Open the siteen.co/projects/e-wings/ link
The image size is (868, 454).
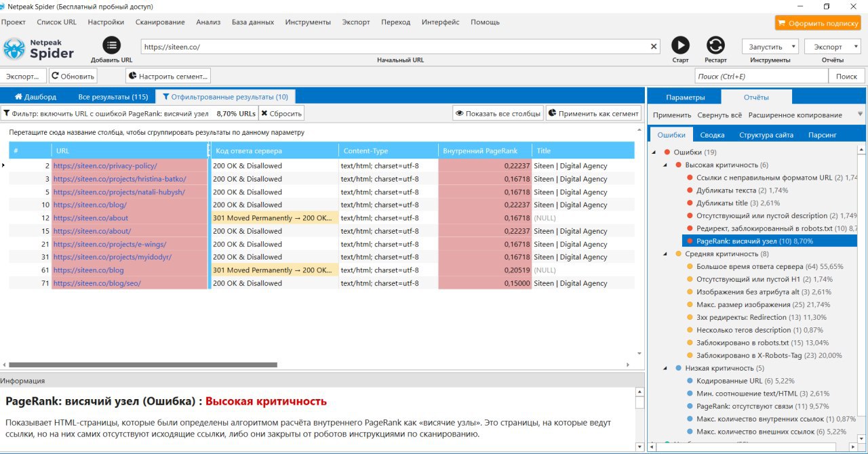tap(110, 244)
